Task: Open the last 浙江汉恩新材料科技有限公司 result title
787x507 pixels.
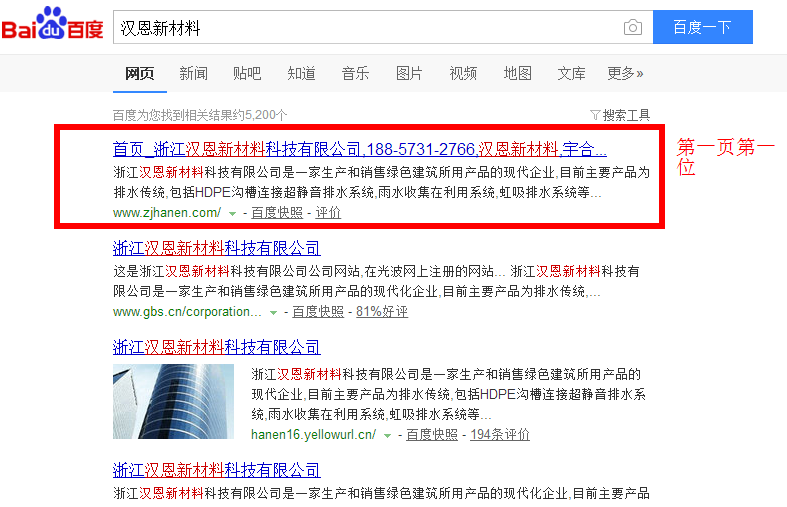Action: [x=216, y=470]
